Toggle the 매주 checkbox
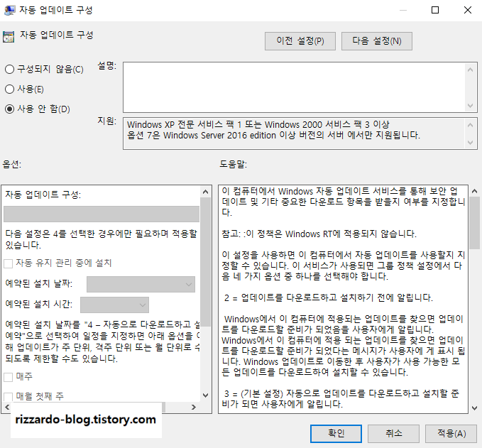The image size is (482, 448). (8, 377)
